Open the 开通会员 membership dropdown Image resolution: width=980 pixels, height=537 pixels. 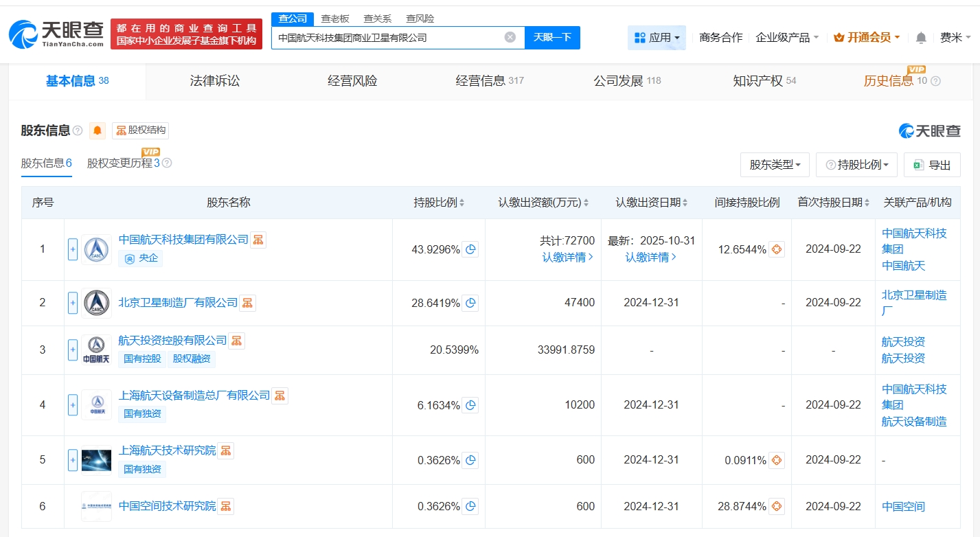tap(867, 37)
